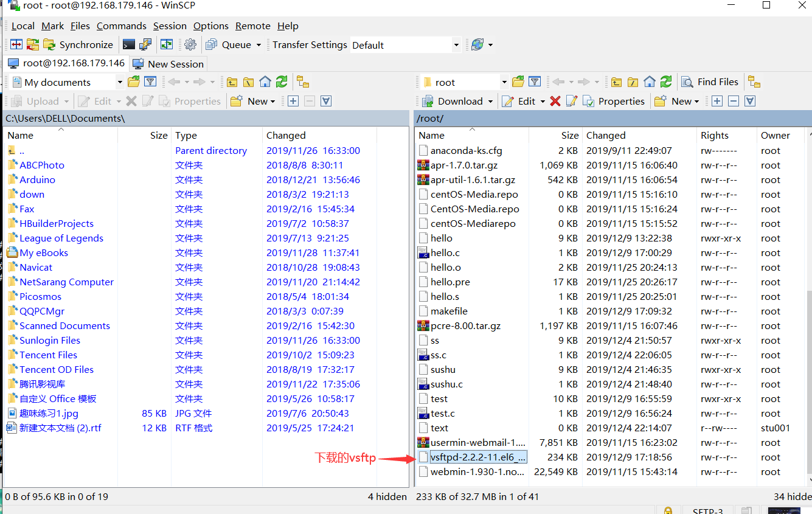
Task: Sort local files by Type column
Action: [x=217, y=135]
